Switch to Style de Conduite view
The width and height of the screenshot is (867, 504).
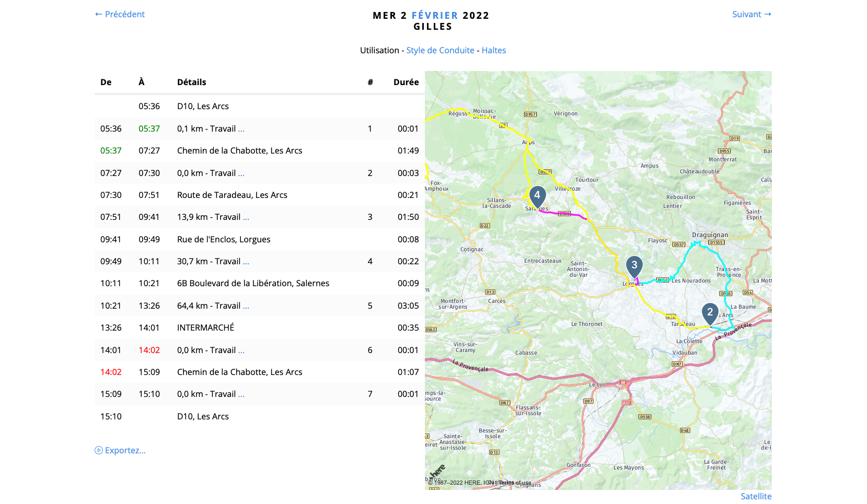click(x=440, y=50)
